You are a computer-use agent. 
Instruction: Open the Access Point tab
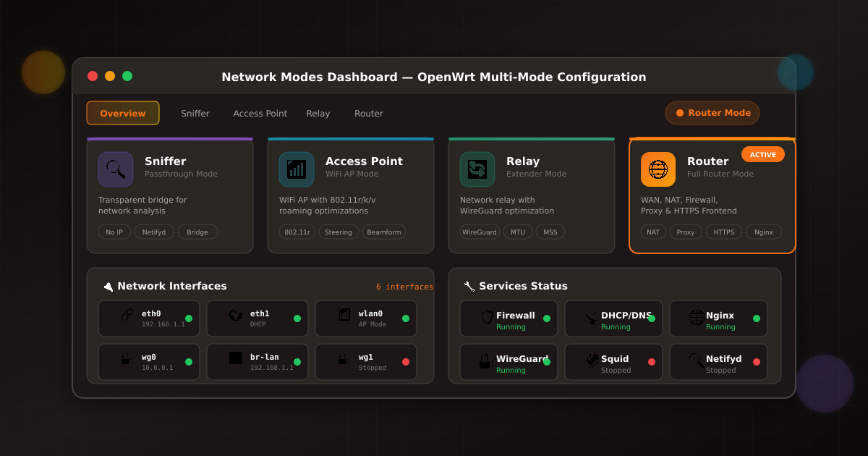[x=260, y=113]
